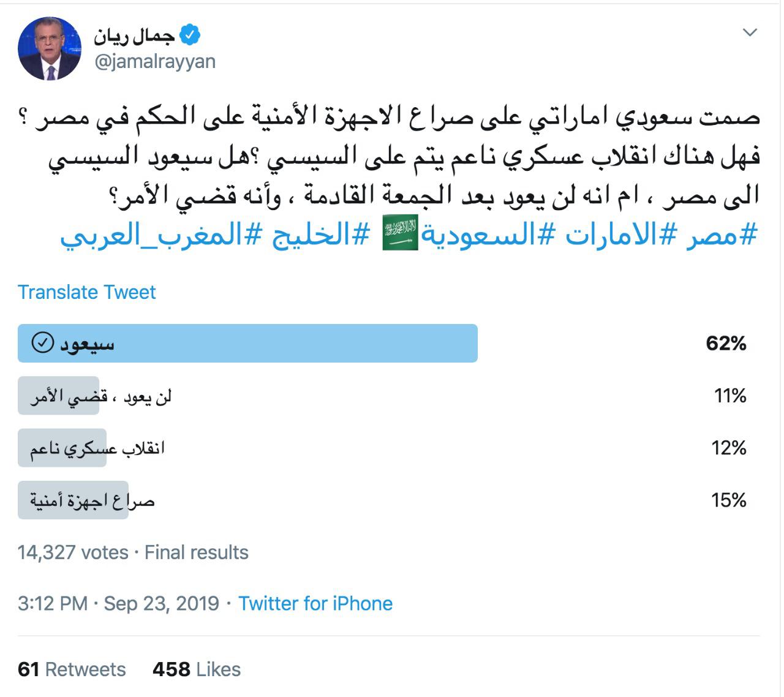Screen dimensions: 784x697
Task: Click the Twitter for iPhone source link
Action: click(x=315, y=603)
